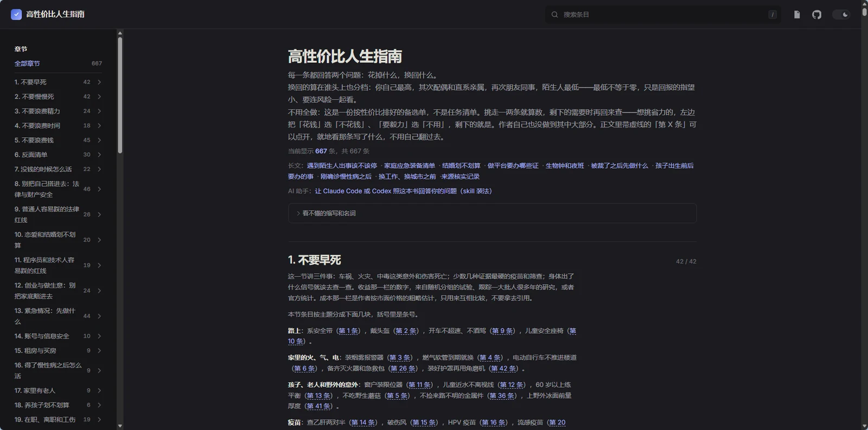The width and height of the screenshot is (868, 430).
Task: Open the 来源核实记录 link
Action: click(460, 177)
